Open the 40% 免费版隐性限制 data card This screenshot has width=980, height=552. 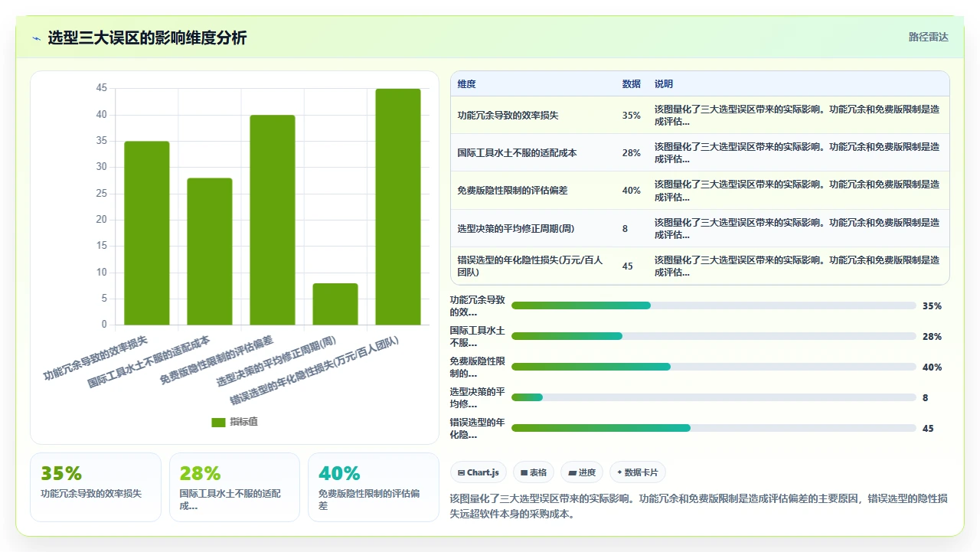[x=374, y=487]
